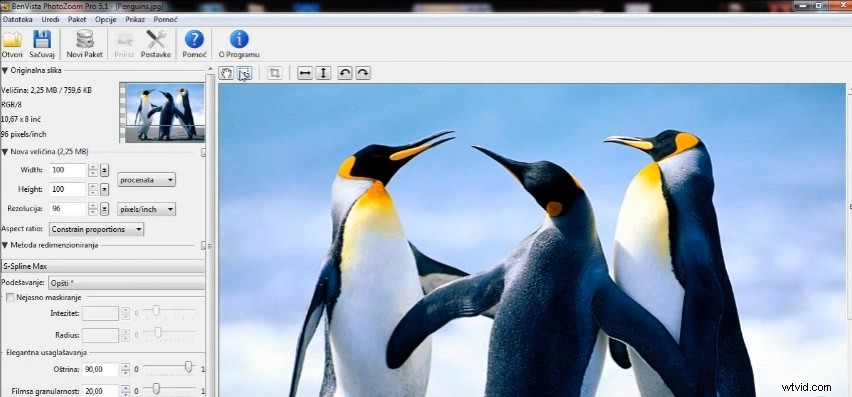The image size is (852, 397).
Task: Open the Width preset menu button
Action: (x=105, y=171)
